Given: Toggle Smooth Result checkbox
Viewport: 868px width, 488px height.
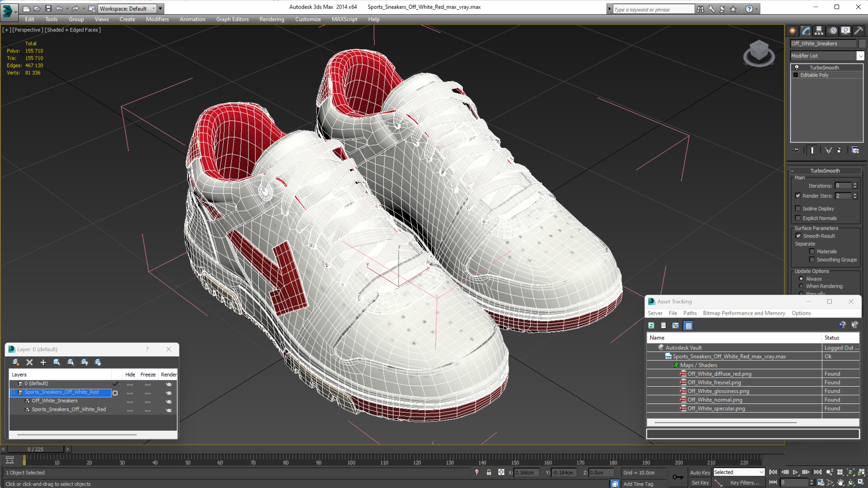Looking at the screenshot, I should point(798,235).
